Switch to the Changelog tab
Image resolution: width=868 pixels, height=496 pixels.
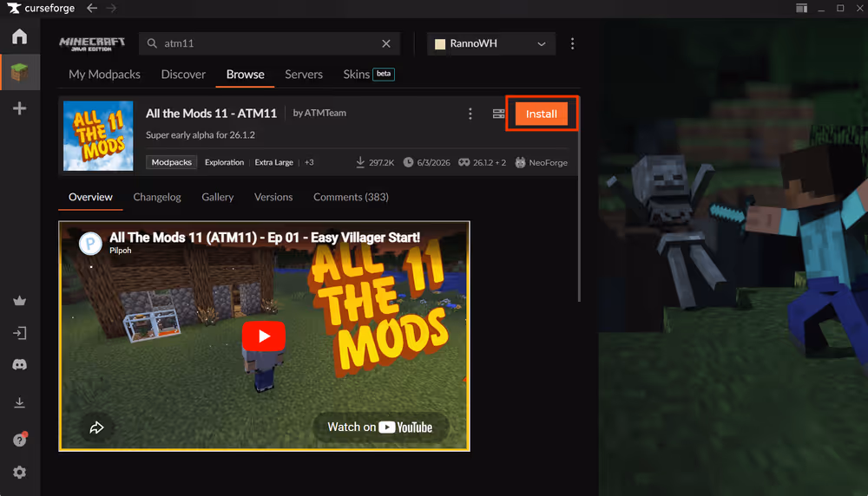pyautogui.click(x=157, y=198)
